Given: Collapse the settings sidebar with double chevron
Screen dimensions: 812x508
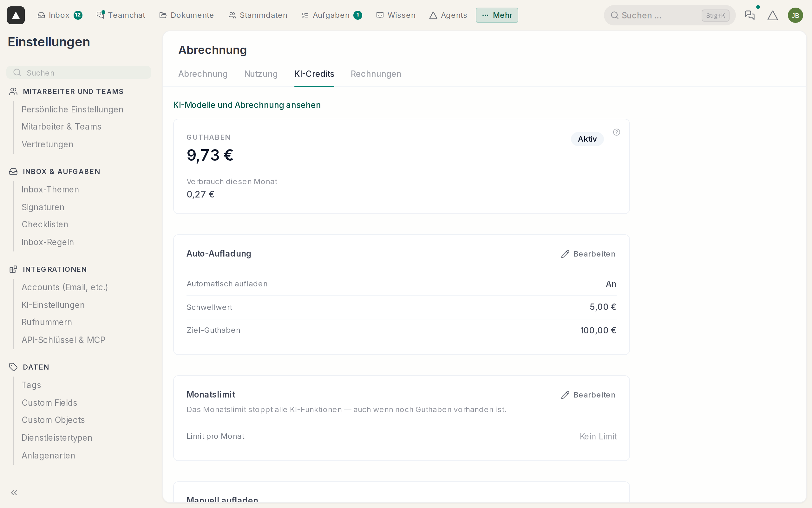Looking at the screenshot, I should click(x=14, y=492).
